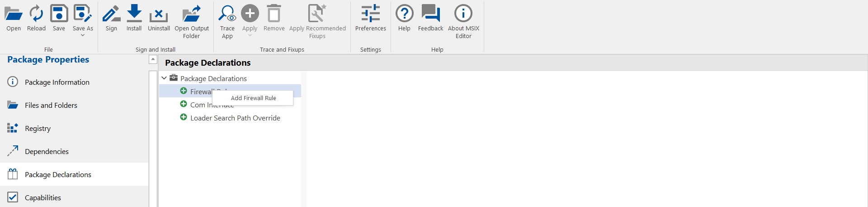This screenshot has height=207, width=868.
Task: Reload the current package
Action: click(36, 14)
